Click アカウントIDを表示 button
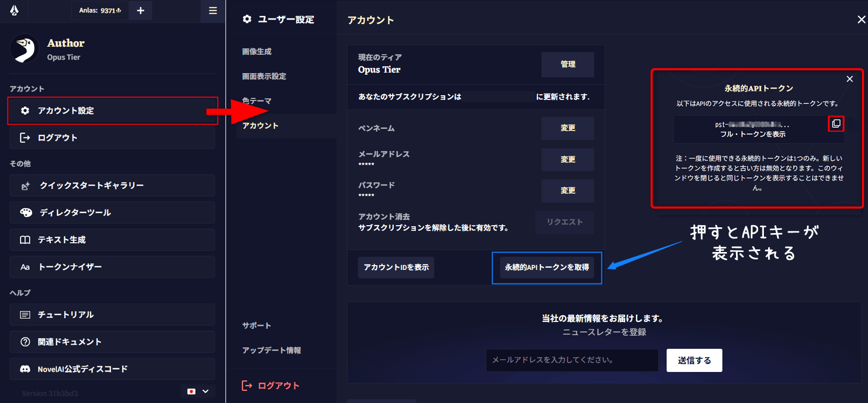This screenshot has height=403, width=868. 396,267
